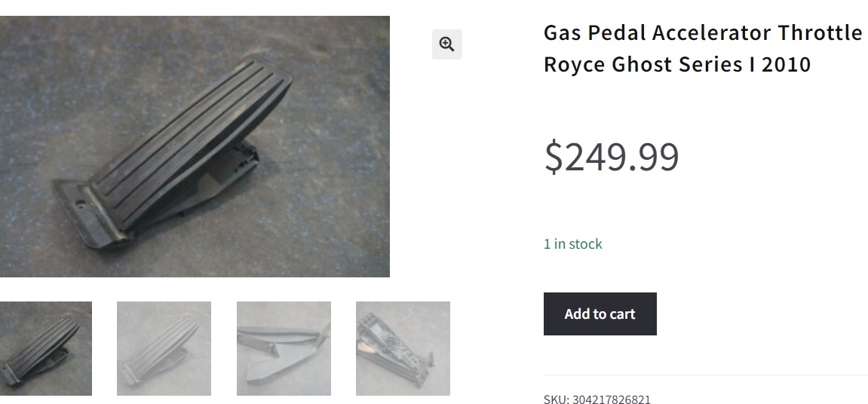
Task: Click the main gas pedal product photo
Action: tap(195, 146)
